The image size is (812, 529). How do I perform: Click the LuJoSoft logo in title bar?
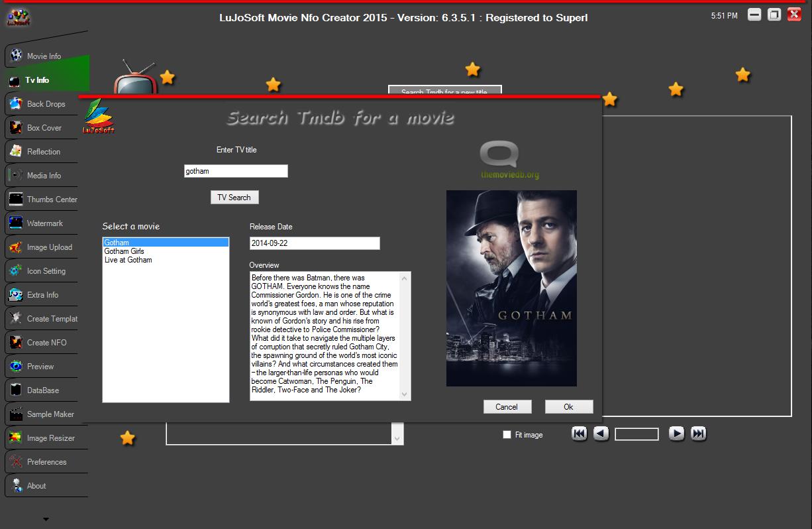coord(18,17)
